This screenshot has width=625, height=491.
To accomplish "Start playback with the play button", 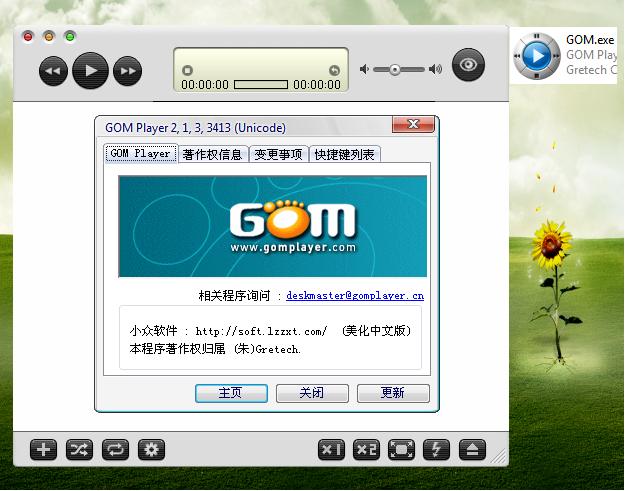I will (x=90, y=71).
